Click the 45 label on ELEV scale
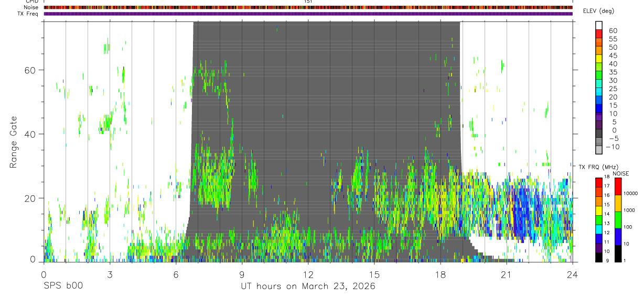The image size is (644, 297). click(x=613, y=56)
